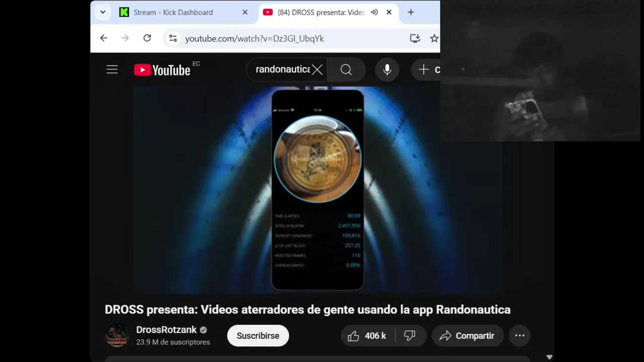Screen dimensions: 644x362
Task: Open the tab search dropdown arrow
Action: (x=103, y=12)
